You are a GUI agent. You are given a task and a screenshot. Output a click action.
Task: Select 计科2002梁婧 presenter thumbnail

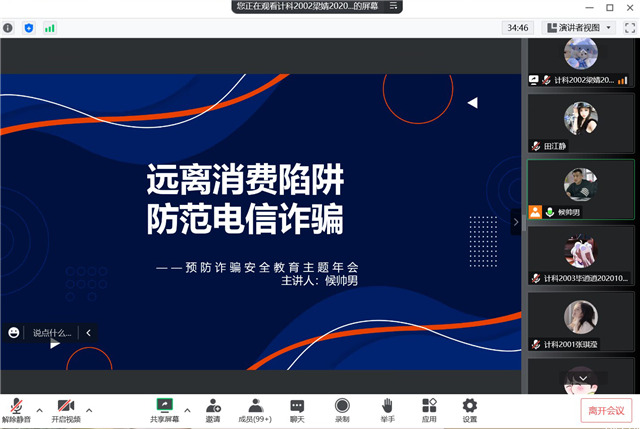581,62
